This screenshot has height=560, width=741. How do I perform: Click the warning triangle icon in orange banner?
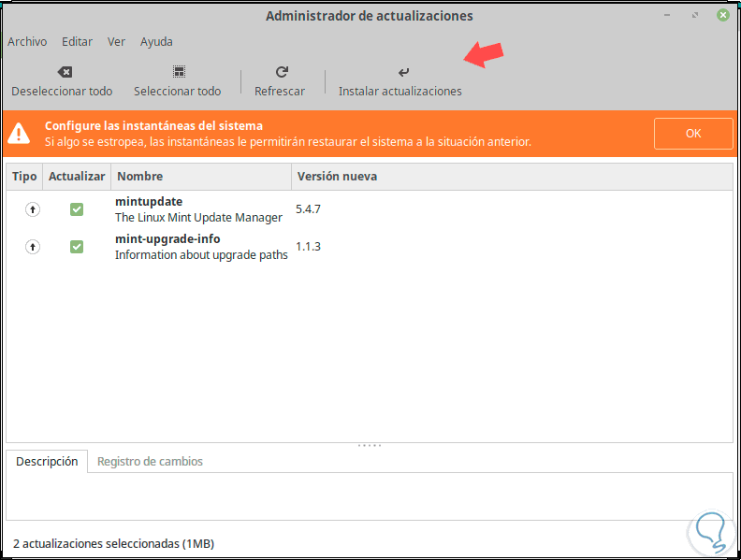point(19,133)
